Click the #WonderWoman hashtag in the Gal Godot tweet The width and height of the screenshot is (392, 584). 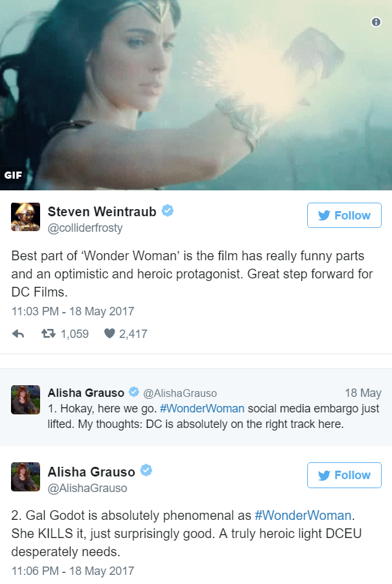[x=303, y=515]
